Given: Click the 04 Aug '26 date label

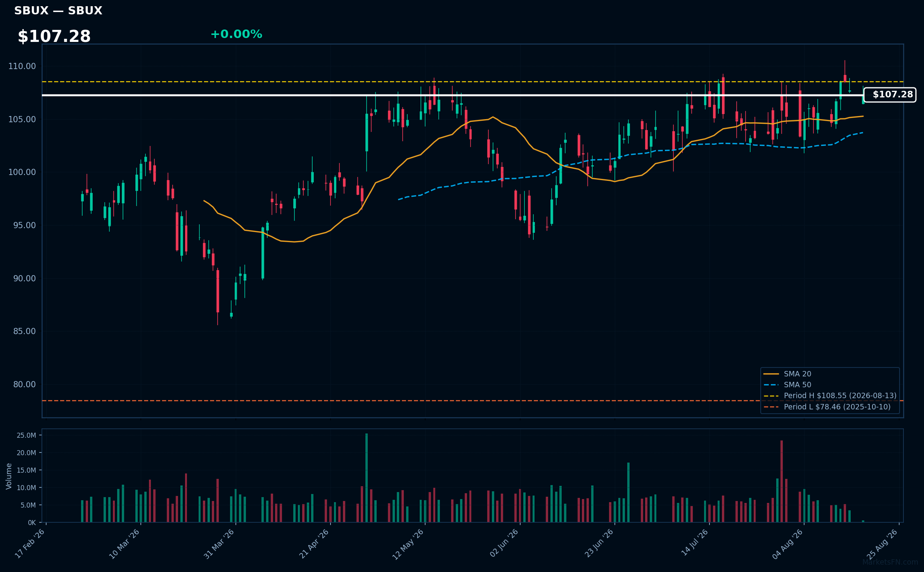Looking at the screenshot, I should coord(787,544).
